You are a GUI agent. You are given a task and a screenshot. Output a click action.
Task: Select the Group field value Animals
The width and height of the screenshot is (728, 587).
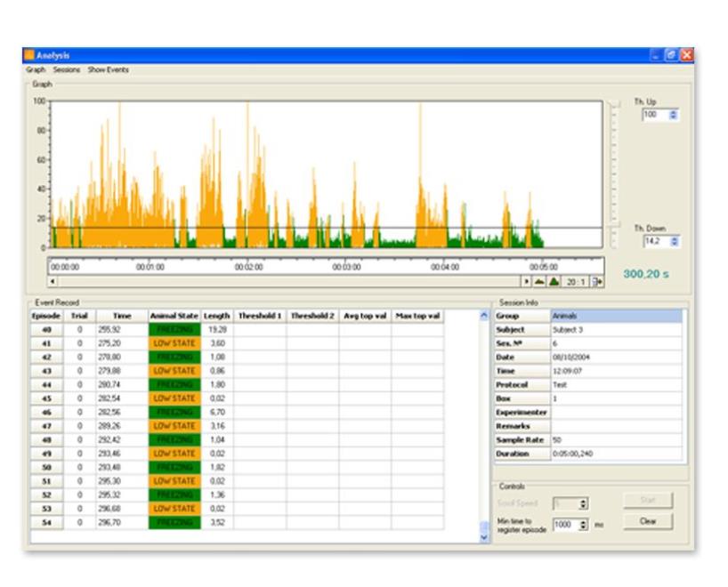pos(617,316)
